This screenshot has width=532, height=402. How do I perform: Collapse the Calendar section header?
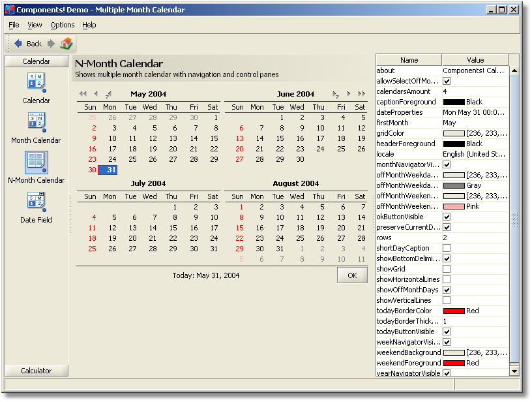coord(37,61)
